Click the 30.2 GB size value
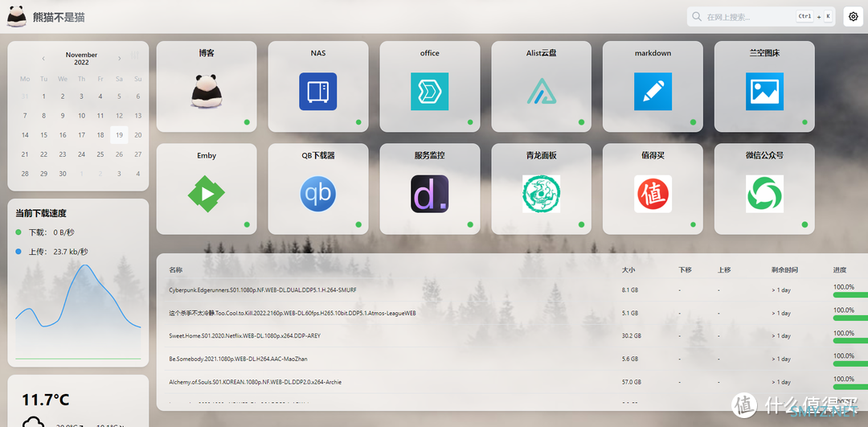This screenshot has height=427, width=868. pyautogui.click(x=632, y=335)
